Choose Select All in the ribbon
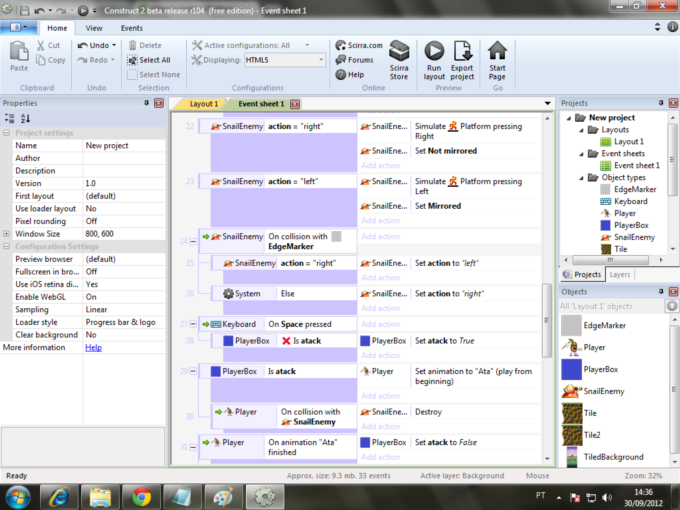Viewport: 680px width, 510px height. point(149,60)
